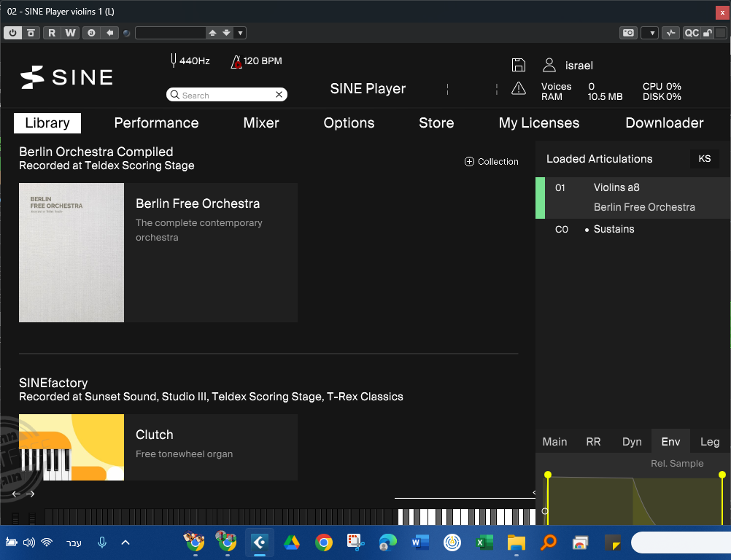The image size is (731, 560).
Task: Expand the taskbar hidden icons chevron
Action: [x=125, y=542]
